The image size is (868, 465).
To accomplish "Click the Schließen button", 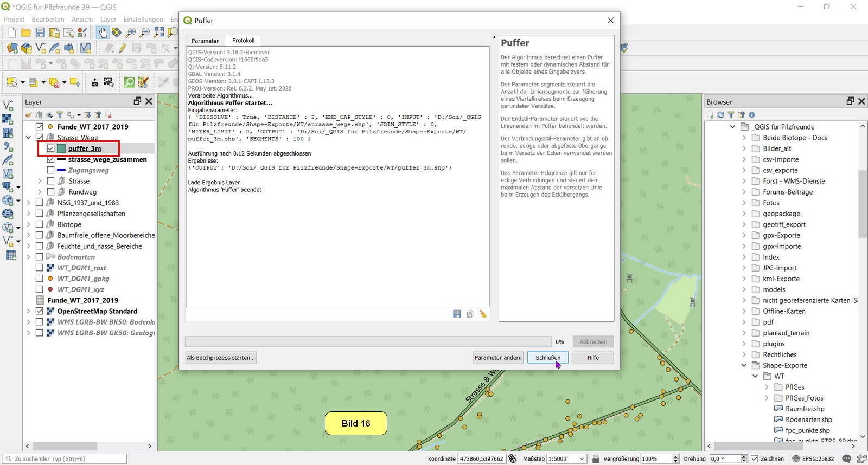I will (547, 358).
